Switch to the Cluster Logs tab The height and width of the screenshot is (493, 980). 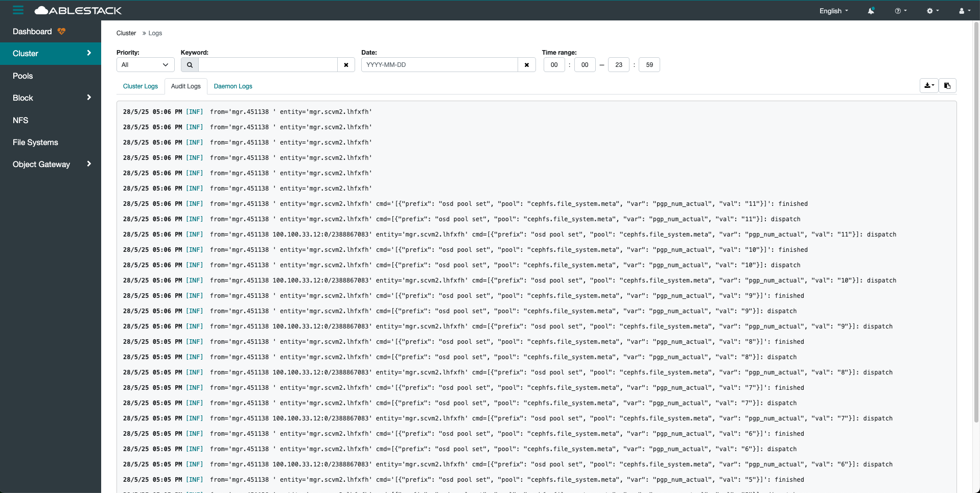click(x=140, y=86)
